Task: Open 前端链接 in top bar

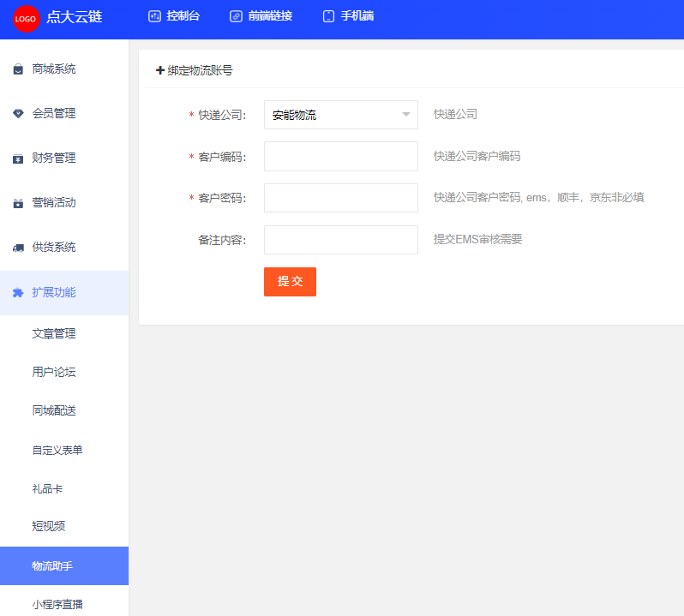Action: point(261,16)
